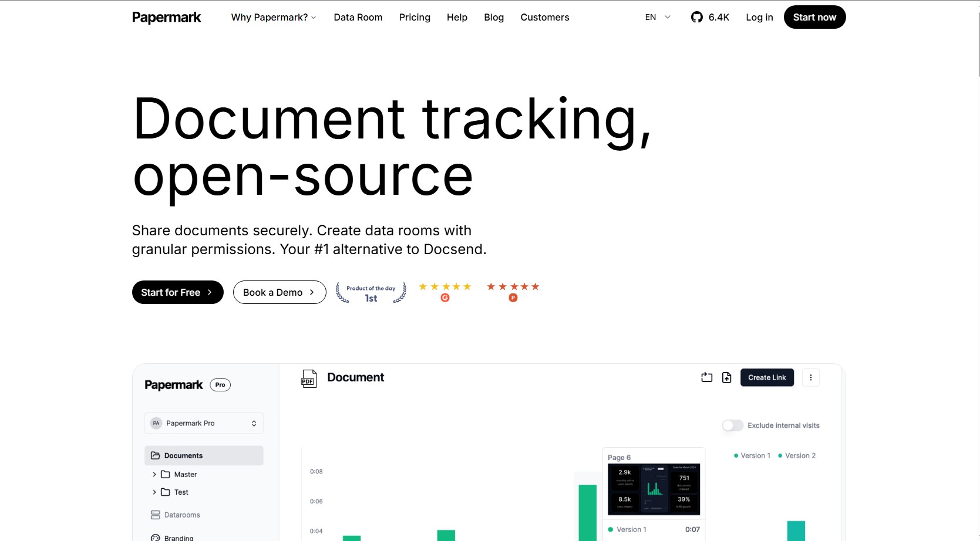Click the tall green chart bar near Page 6
The width and height of the screenshot is (980, 541).
coord(587,512)
